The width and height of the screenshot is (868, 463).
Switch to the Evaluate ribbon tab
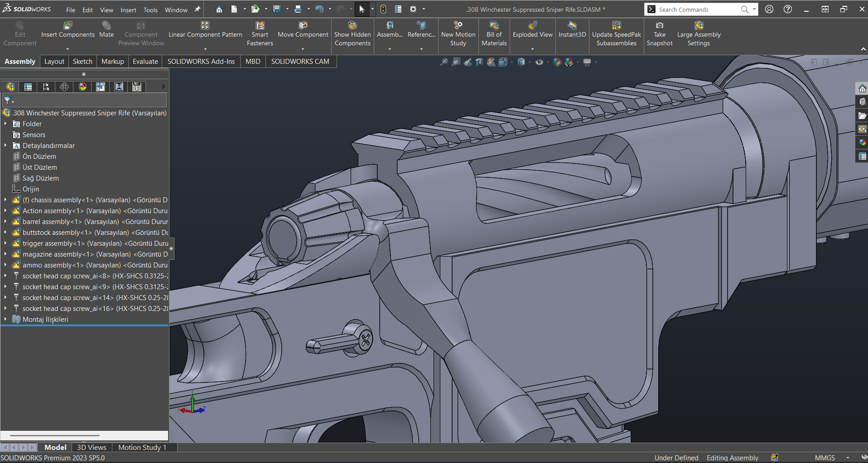pos(145,62)
